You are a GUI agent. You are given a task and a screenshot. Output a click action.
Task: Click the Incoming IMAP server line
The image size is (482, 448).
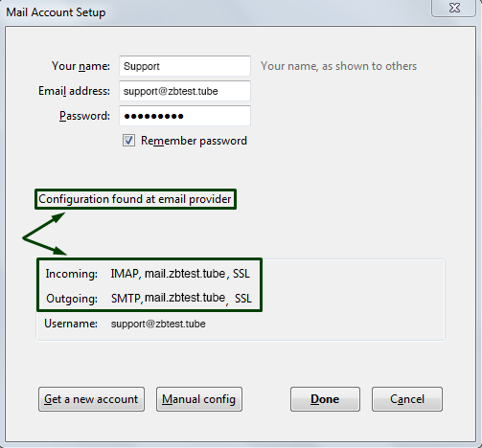coord(148,274)
